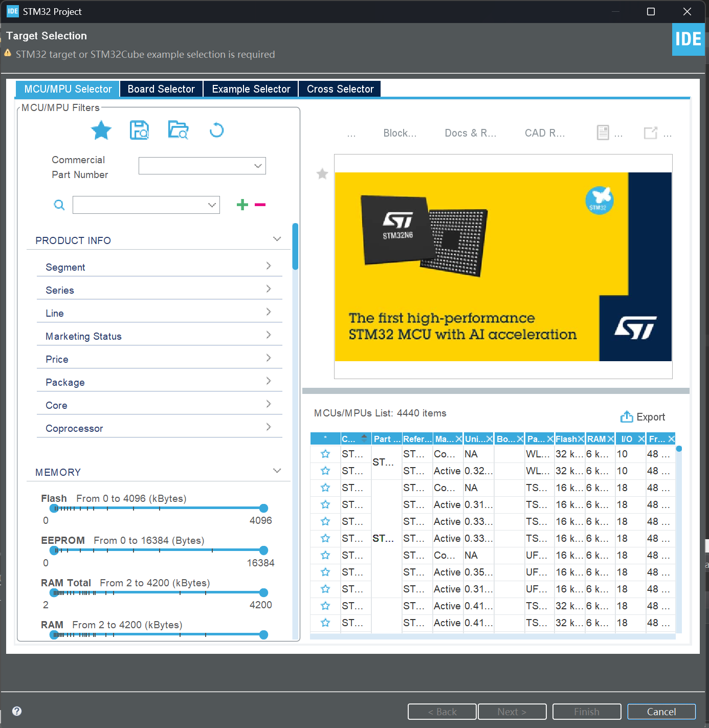Open help via question mark icon
The width and height of the screenshot is (709, 728).
(17, 711)
